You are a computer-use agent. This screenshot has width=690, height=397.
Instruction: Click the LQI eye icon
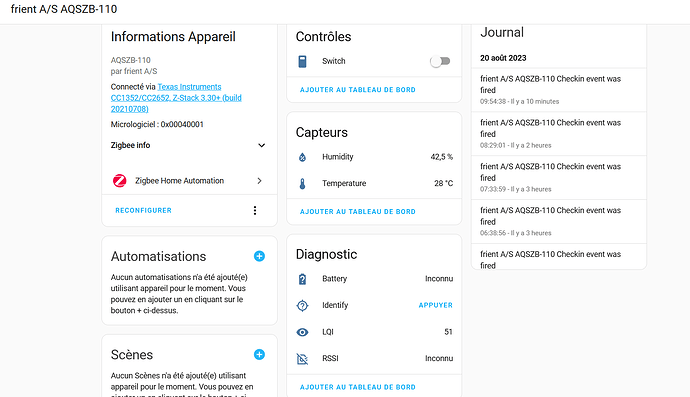(302, 332)
